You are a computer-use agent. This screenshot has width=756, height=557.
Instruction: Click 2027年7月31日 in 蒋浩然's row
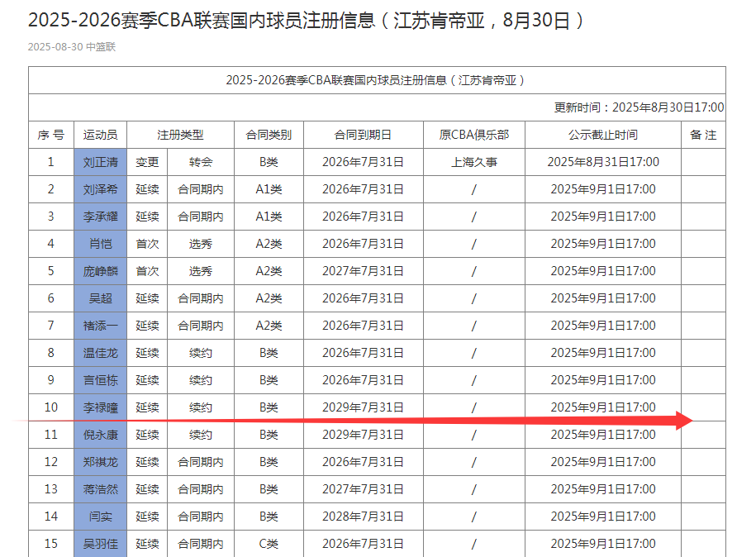pos(363,489)
